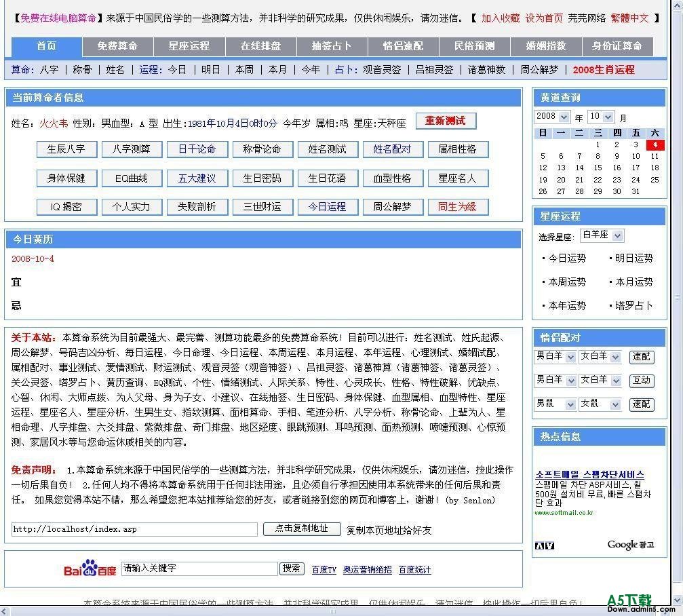Click the 设为首页 link

[544, 18]
